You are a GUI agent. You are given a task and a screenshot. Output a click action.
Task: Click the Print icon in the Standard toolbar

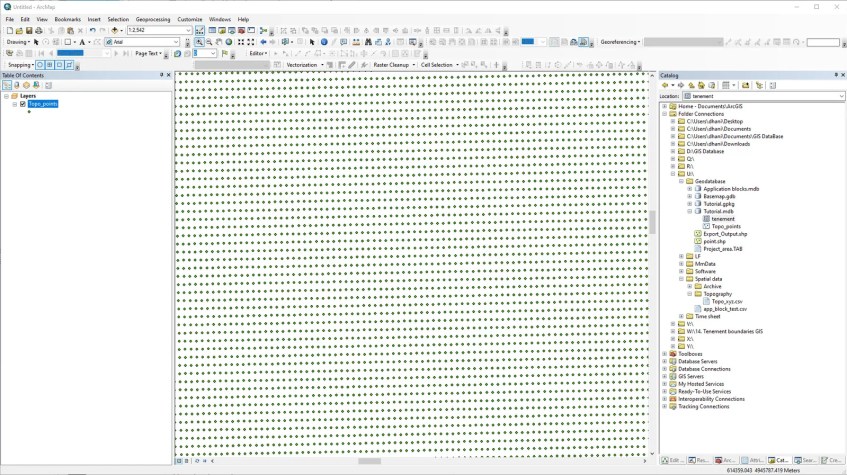(39, 31)
